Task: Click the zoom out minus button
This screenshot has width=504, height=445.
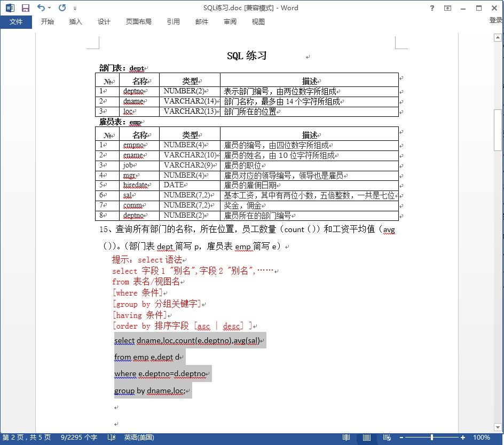Action: point(401,438)
